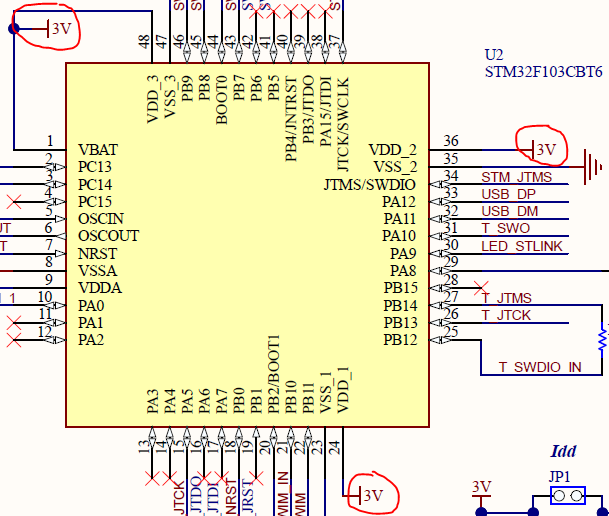The width and height of the screenshot is (609, 516).
Task: Select the no-connect cross on PA2
Action: pyautogui.click(x=14, y=340)
